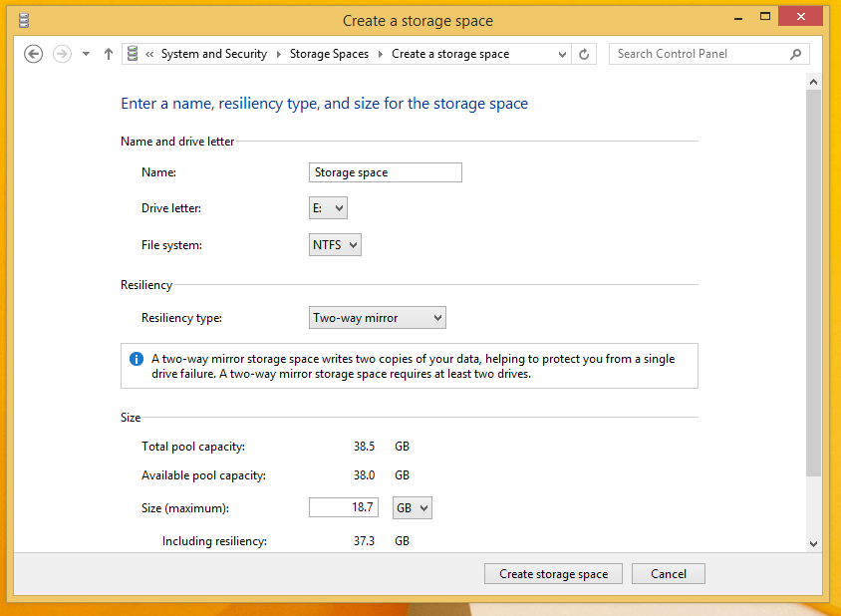Click the Resiliency type label
Screen dimensions: 841x616
(181, 318)
